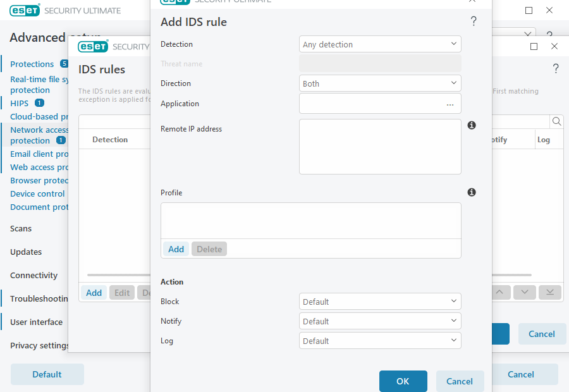Screen dimensions: 569x392
Task: Click Edit in IDS rules window
Action: point(122,293)
